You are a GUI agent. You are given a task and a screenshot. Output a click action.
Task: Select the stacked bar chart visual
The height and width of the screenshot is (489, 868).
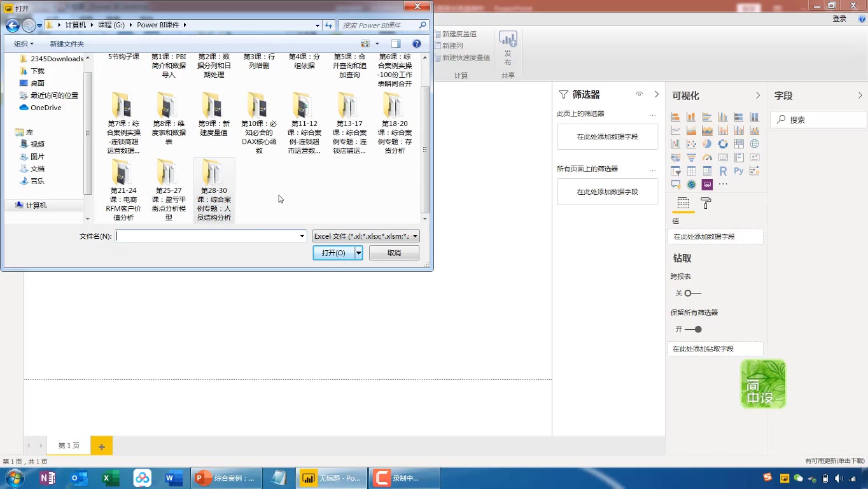(x=675, y=117)
